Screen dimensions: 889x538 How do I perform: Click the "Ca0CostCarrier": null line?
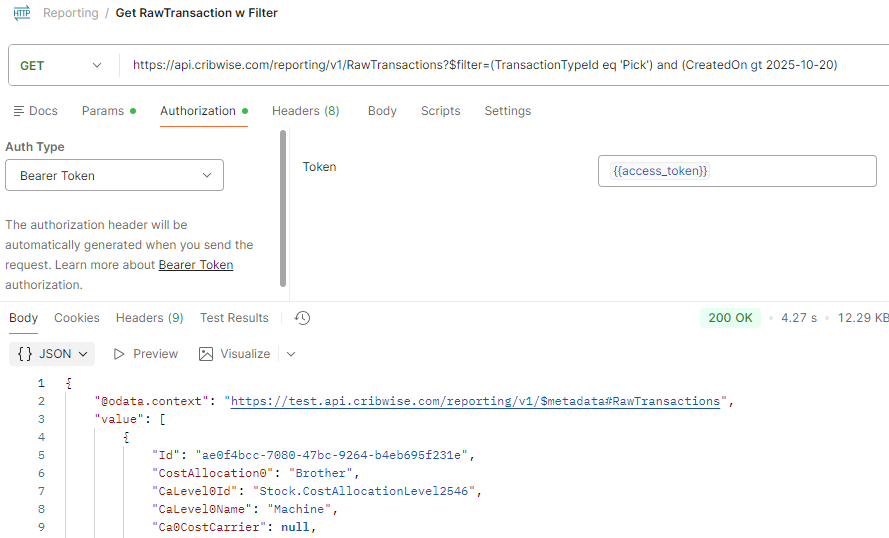tap(234, 527)
